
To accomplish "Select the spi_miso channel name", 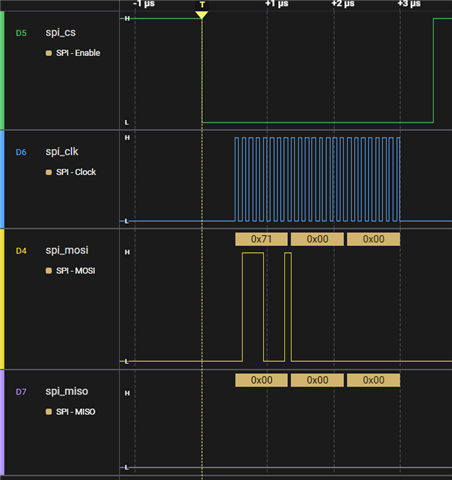I will coord(67,391).
